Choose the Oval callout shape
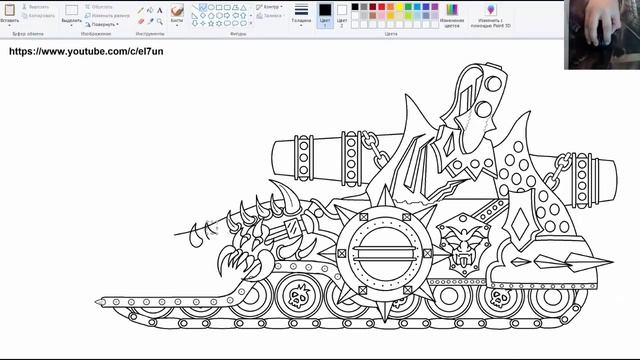 coord(235,23)
